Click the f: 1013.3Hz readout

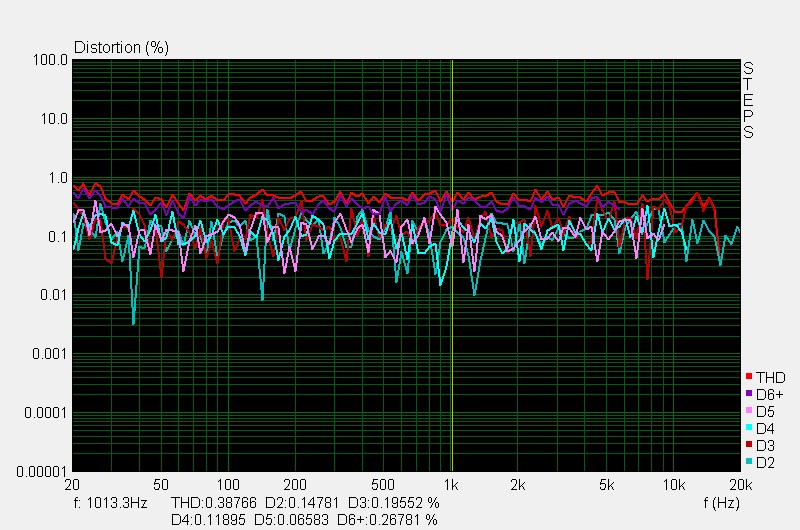[x=111, y=503]
